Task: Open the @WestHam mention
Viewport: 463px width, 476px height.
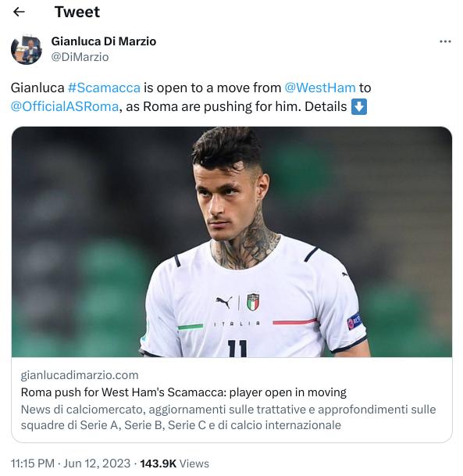Action: tap(320, 88)
